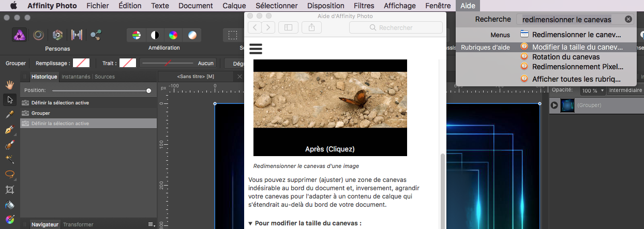Apply Auto Colours enhancement

point(173,36)
